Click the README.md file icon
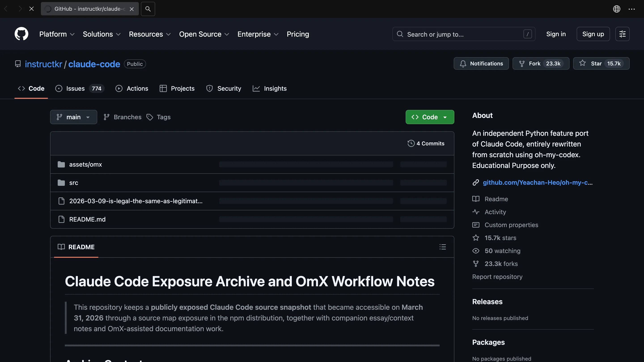The width and height of the screenshot is (644, 362). coord(61,220)
